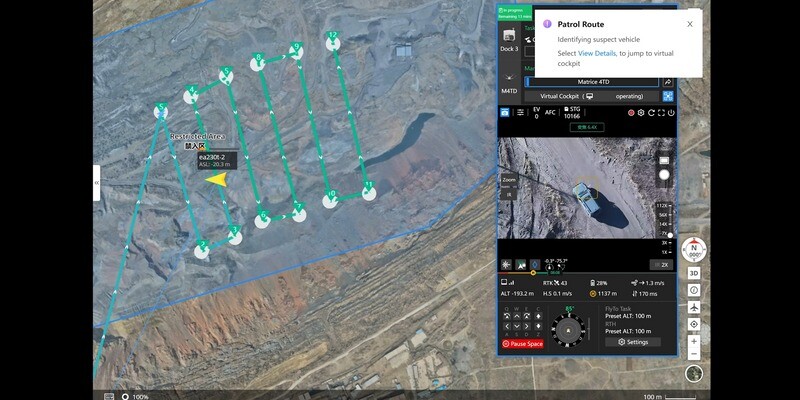The height and width of the screenshot is (400, 800).
Task: Recenter map with the target location icon
Action: point(694,324)
